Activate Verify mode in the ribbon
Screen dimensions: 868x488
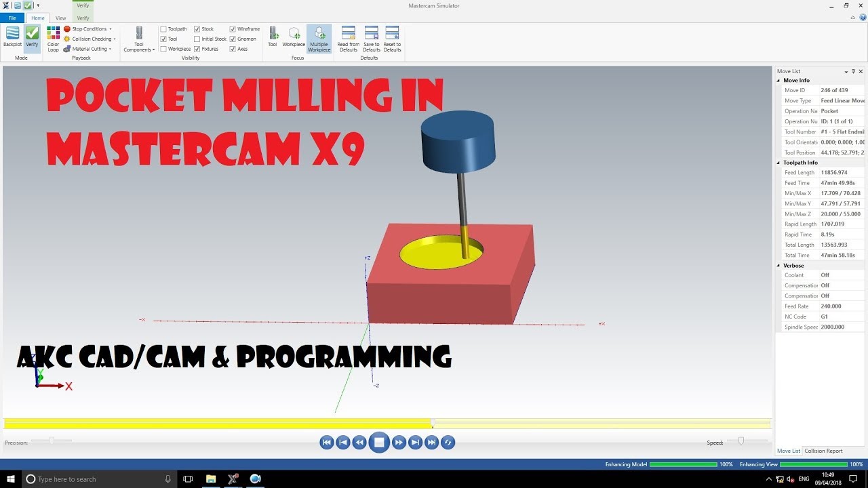32,37
